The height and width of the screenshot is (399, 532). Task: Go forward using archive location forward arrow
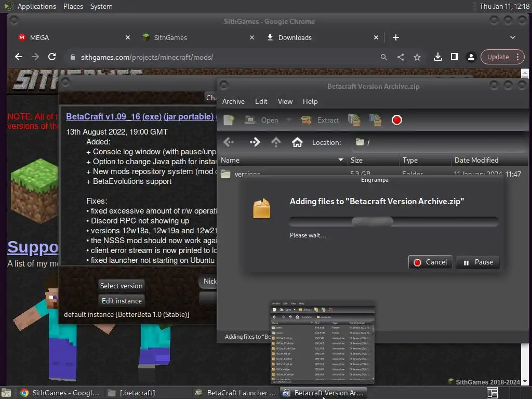pyautogui.click(x=255, y=142)
